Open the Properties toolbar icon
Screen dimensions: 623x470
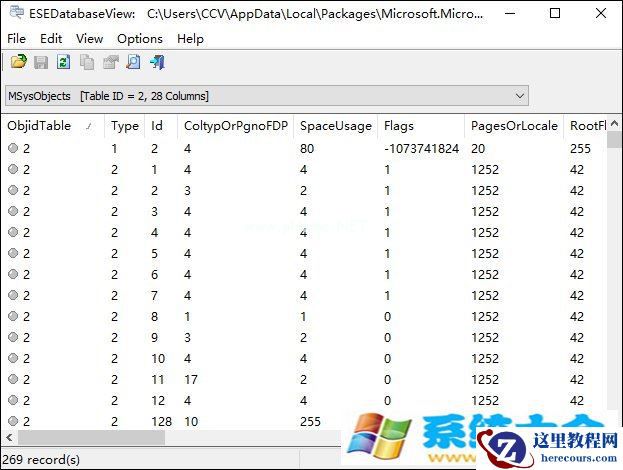[x=110, y=62]
